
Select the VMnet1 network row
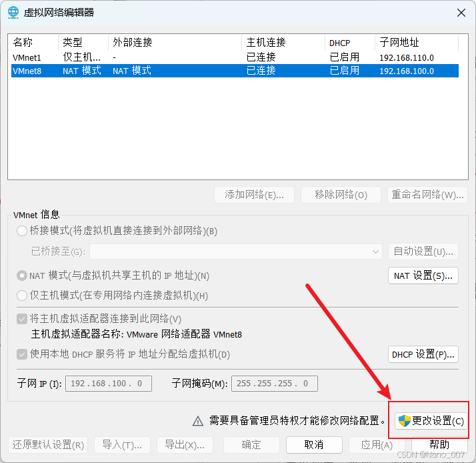pos(235,57)
